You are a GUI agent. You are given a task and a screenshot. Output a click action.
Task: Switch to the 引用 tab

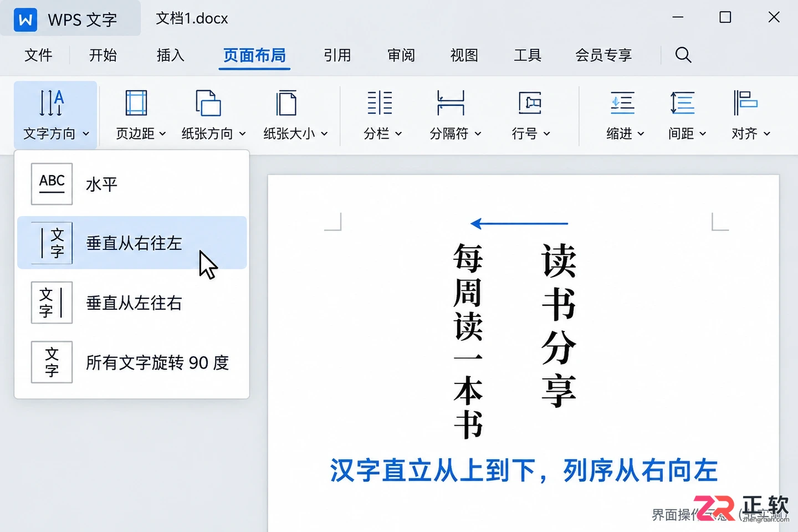click(337, 55)
